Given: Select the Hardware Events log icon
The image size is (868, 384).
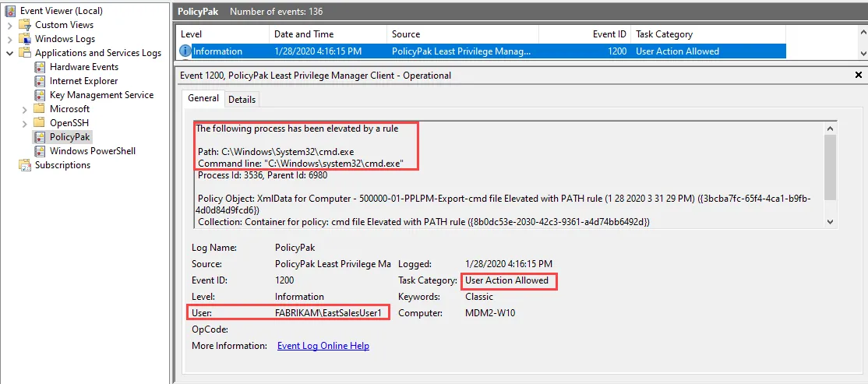Looking at the screenshot, I should (x=40, y=67).
